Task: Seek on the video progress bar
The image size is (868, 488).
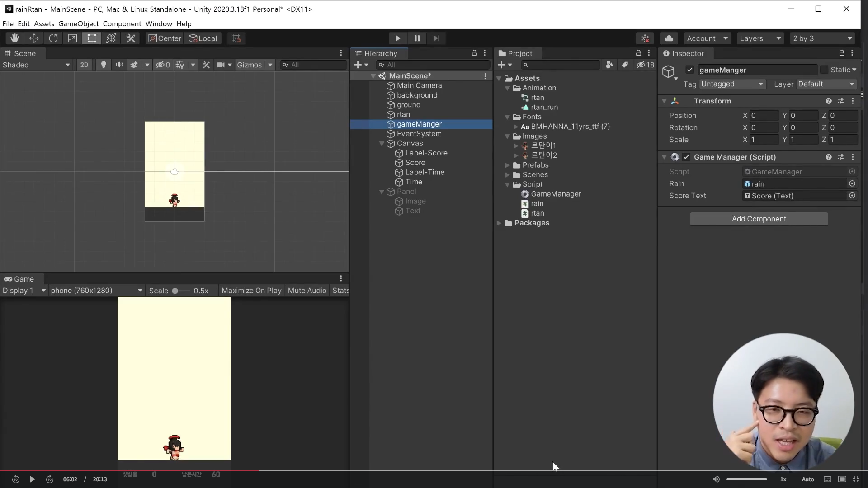Action: coord(434,470)
